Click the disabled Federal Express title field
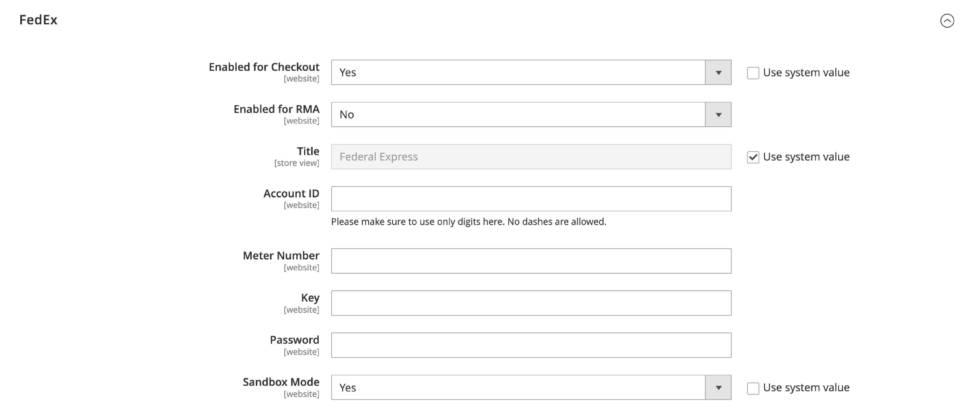 tap(531, 157)
